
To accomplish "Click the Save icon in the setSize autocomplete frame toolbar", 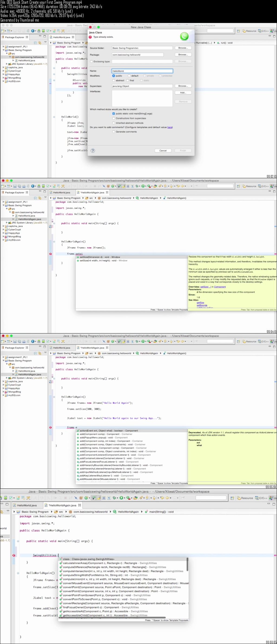I will (15, 186).
